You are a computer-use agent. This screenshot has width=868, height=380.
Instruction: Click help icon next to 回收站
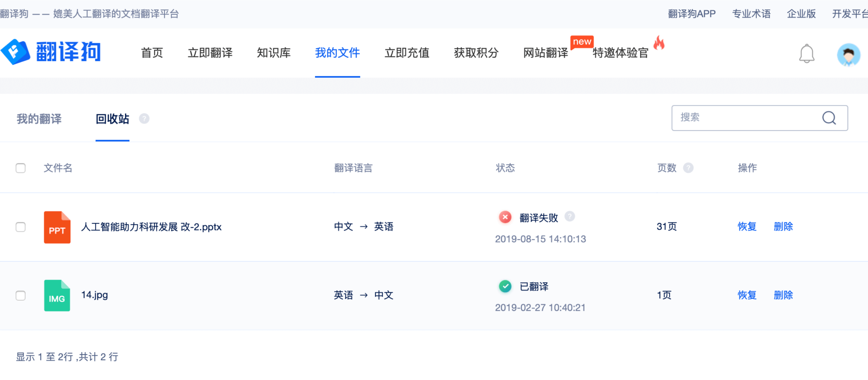[x=144, y=119]
